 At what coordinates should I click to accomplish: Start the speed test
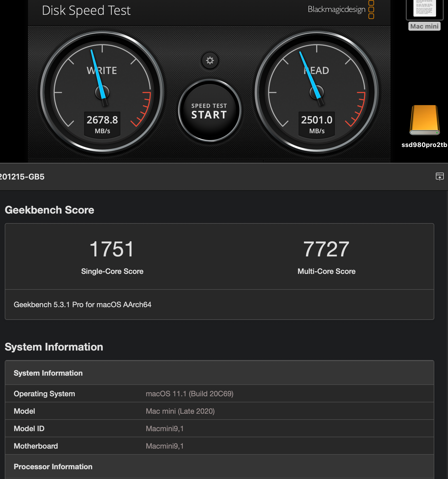[x=209, y=110]
